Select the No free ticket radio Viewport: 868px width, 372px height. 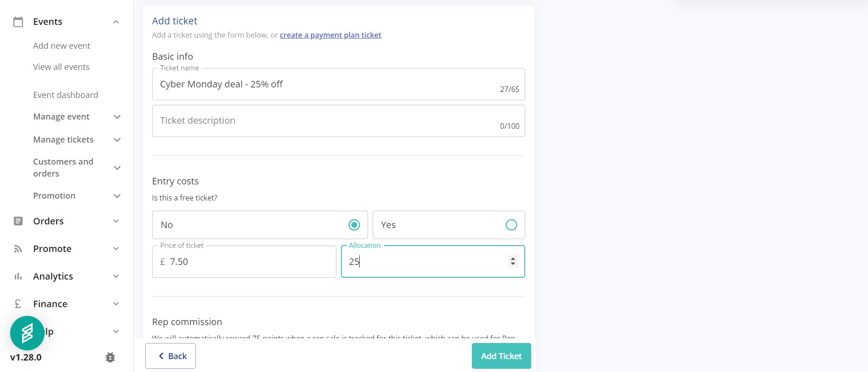[354, 225]
